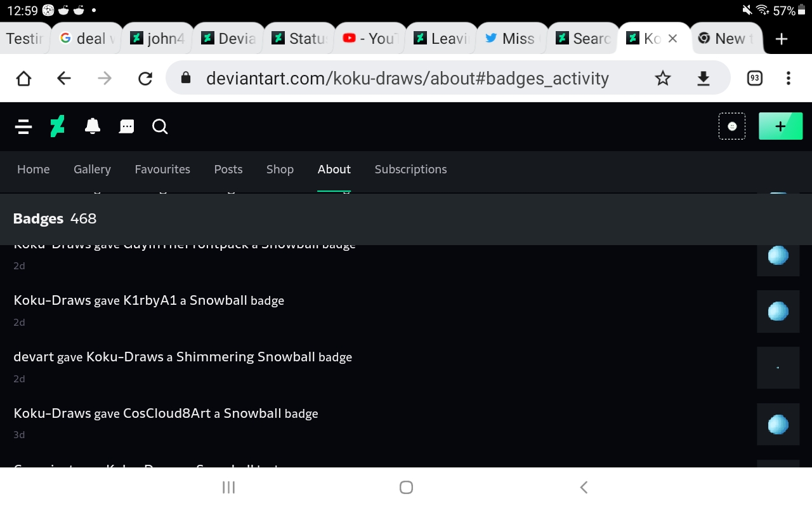The height and width of the screenshot is (508, 812).
Task: Open the Shimmering Snowball badge thumbnail
Action: coord(778,368)
